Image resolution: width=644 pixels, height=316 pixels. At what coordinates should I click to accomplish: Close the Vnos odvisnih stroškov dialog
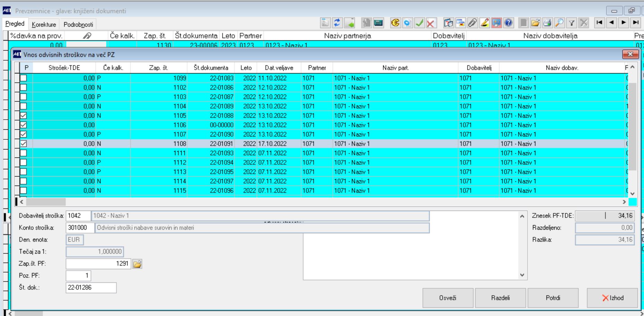coord(630,54)
